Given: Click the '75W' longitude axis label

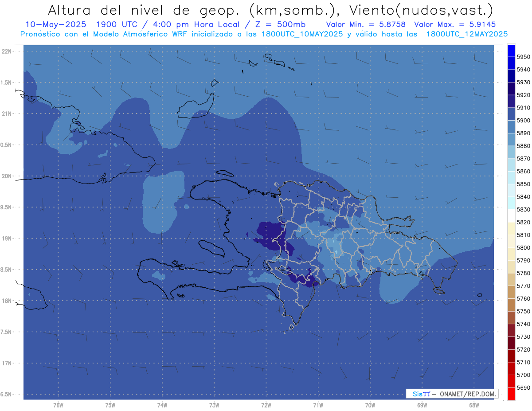Looking at the screenshot, I should coord(110,405).
